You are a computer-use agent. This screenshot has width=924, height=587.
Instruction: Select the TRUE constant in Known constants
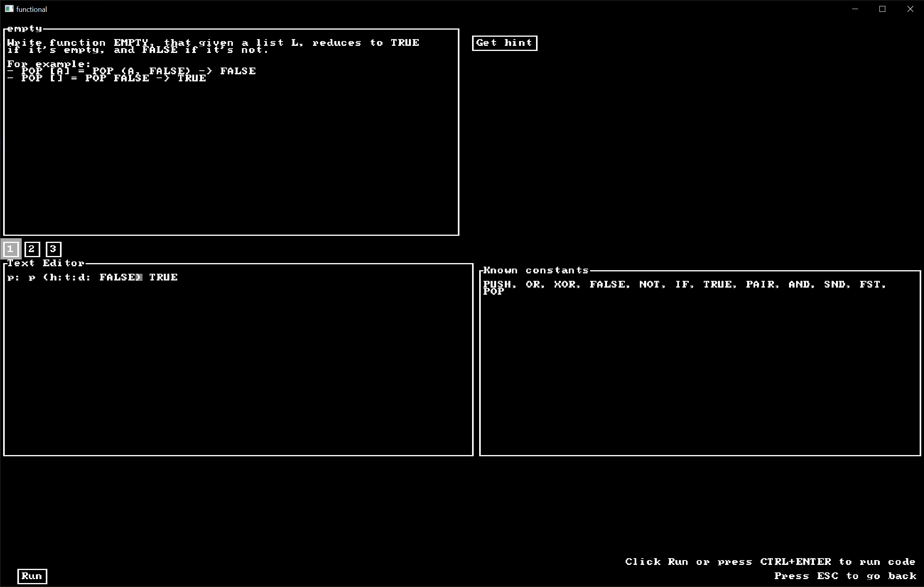click(x=718, y=284)
